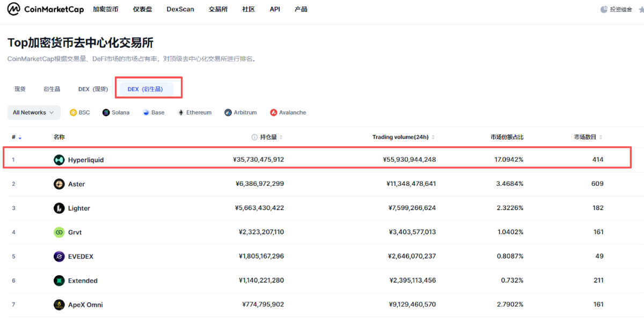Open the 产品 navigation menu
The height and width of the screenshot is (318, 644).
[x=301, y=9]
